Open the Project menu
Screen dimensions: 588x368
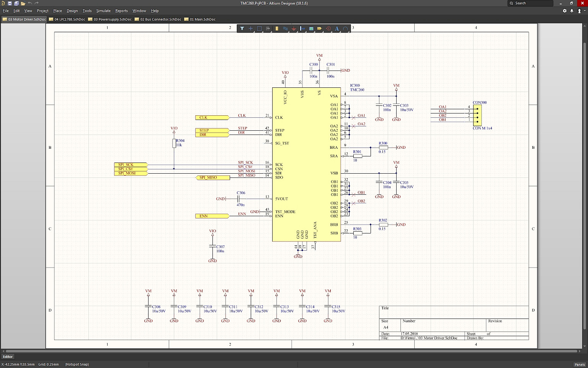point(42,11)
